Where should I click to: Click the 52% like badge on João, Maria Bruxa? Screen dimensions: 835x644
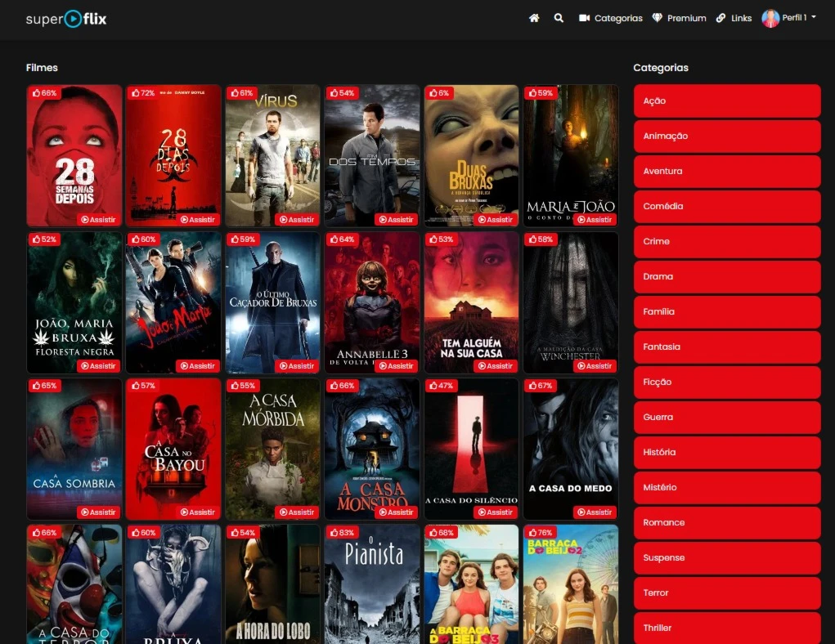tap(44, 239)
